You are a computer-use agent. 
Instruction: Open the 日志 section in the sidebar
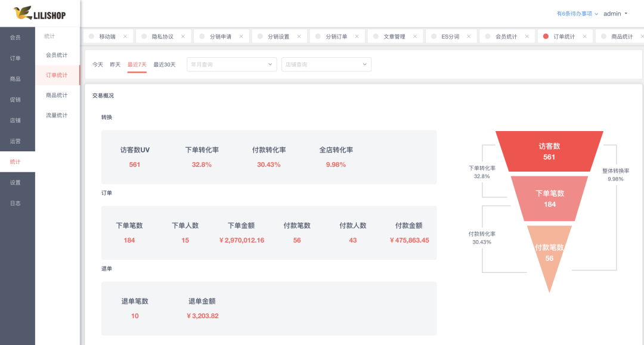click(x=17, y=203)
